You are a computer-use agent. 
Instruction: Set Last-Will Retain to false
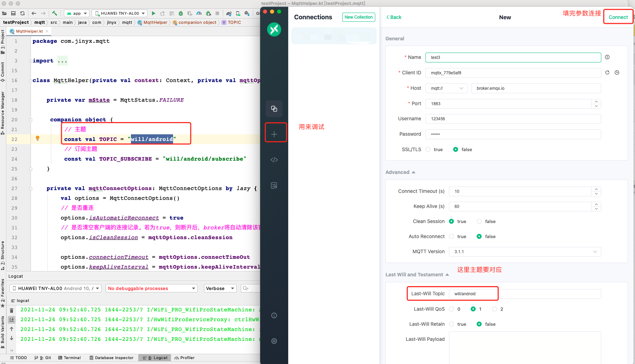[479, 324]
